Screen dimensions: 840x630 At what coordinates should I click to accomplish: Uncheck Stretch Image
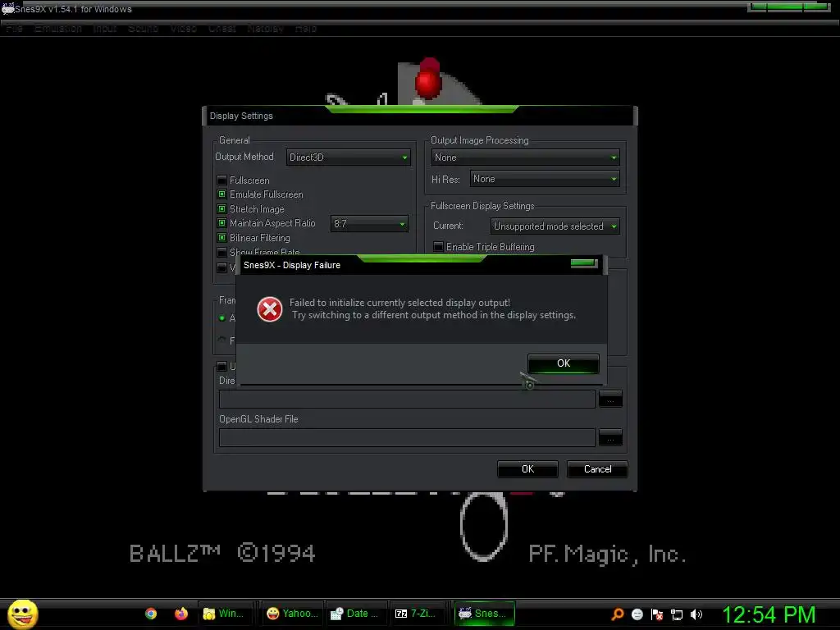(221, 208)
